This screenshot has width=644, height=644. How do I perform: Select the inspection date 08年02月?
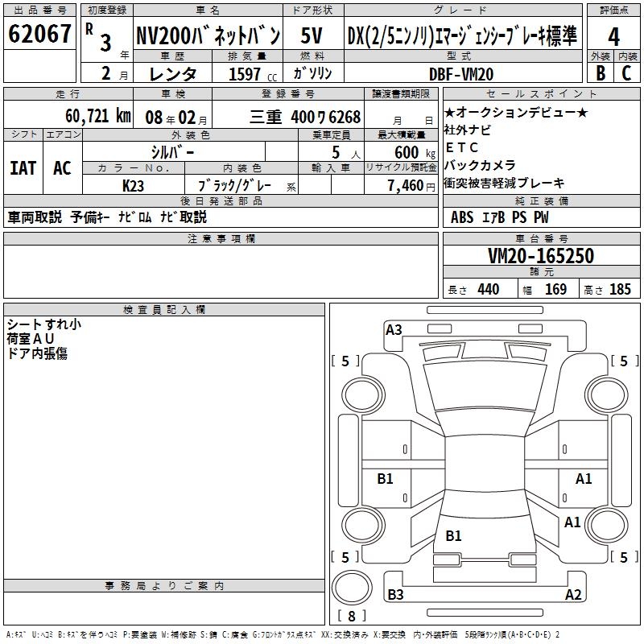(175, 118)
